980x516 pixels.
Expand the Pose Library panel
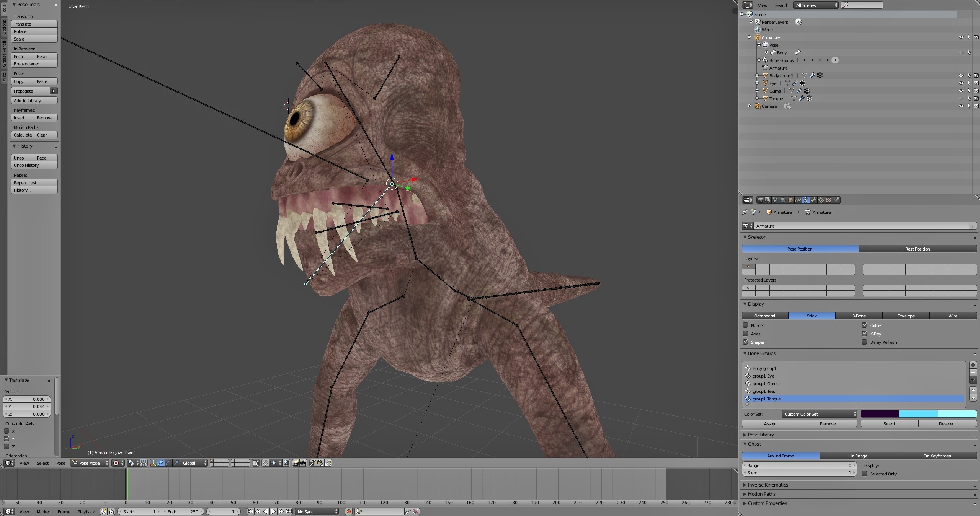(x=761, y=435)
